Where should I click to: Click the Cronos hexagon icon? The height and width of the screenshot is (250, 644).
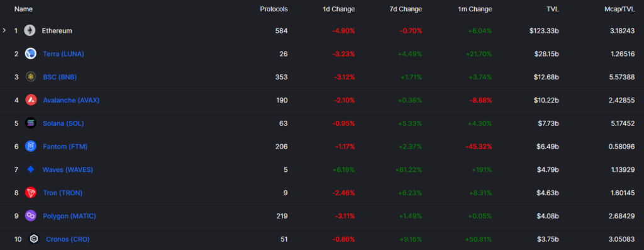coord(34,239)
